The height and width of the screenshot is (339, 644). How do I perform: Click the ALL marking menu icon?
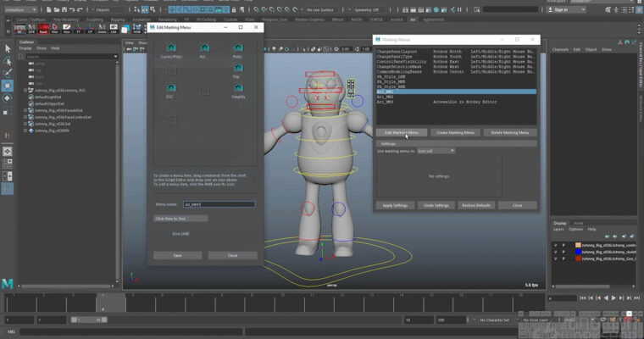point(204,47)
